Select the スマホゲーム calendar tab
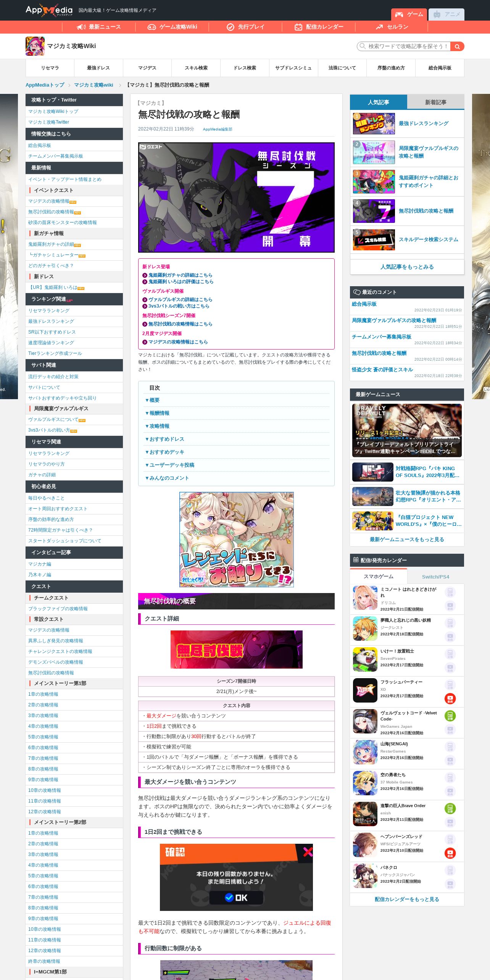This screenshot has height=980, width=490. 379,577
